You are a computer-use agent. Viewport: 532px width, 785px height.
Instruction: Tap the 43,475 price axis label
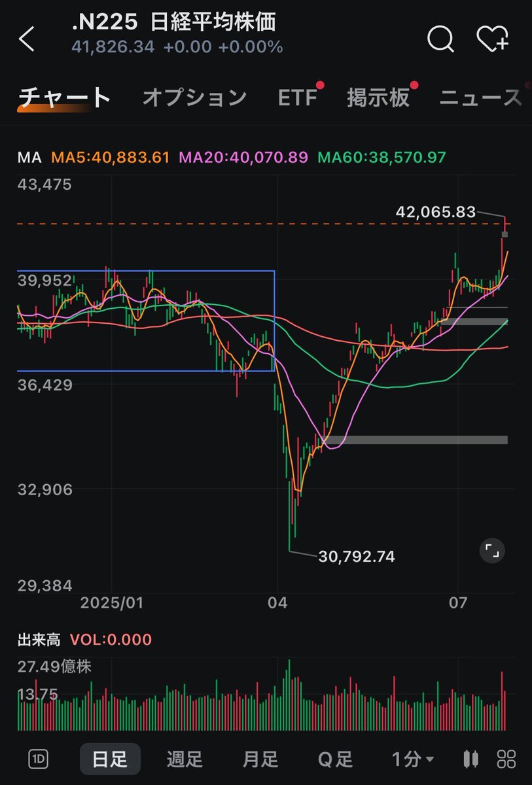coord(44,184)
